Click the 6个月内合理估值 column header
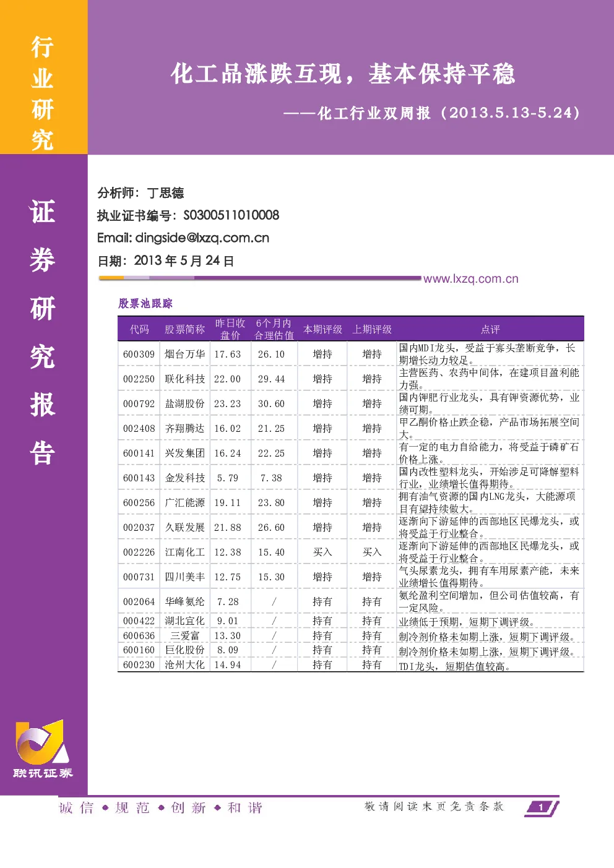The width and height of the screenshot is (614, 868). (274, 329)
